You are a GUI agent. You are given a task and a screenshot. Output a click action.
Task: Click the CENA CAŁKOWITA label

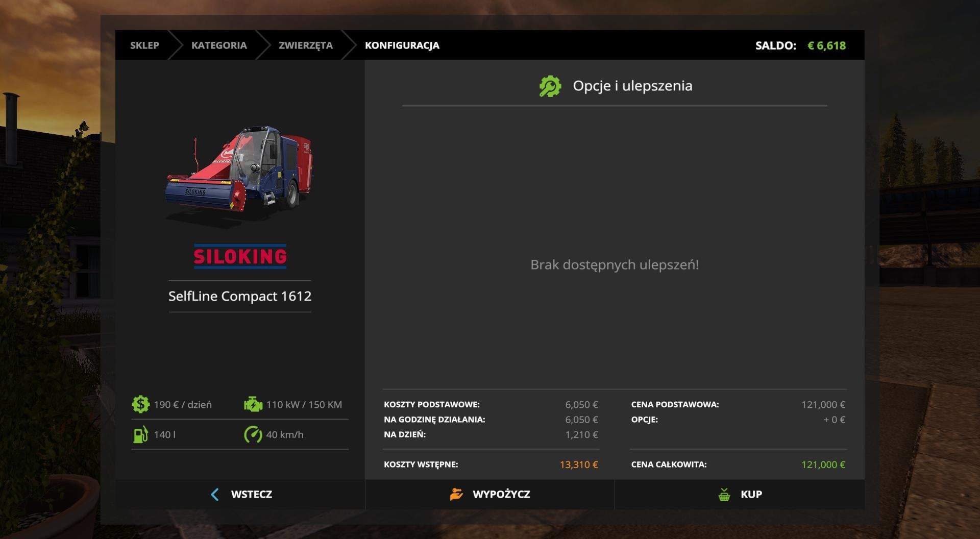point(669,464)
